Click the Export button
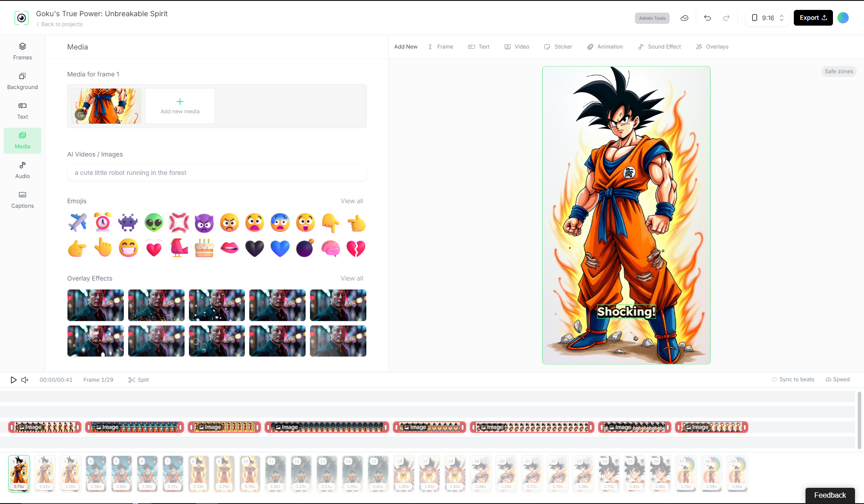This screenshot has width=864, height=504. coord(813,18)
